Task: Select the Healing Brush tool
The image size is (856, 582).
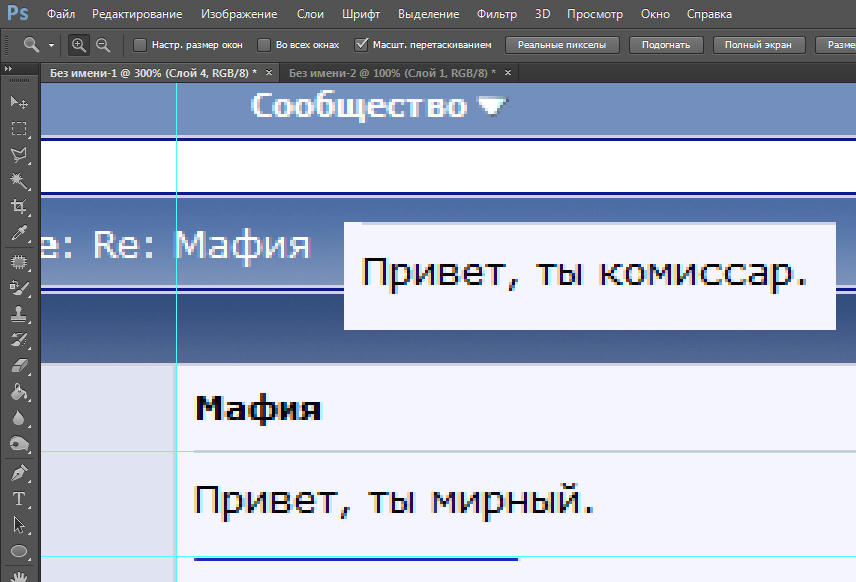Action: click(x=19, y=262)
